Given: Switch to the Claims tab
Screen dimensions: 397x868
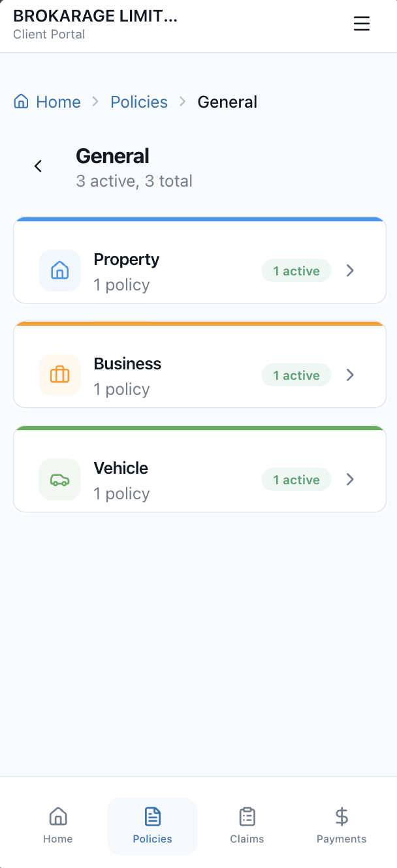Looking at the screenshot, I should (247, 826).
